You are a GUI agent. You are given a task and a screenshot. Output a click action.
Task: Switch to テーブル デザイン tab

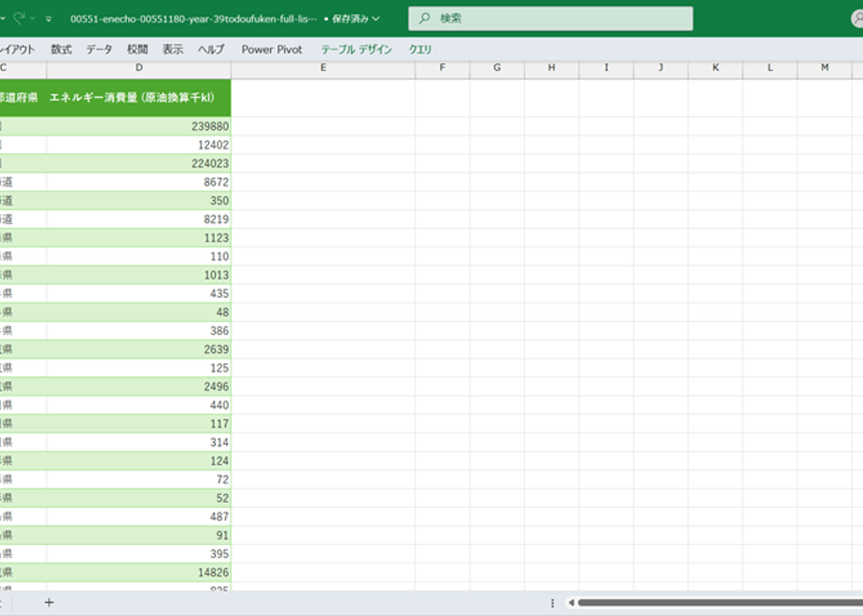(356, 49)
